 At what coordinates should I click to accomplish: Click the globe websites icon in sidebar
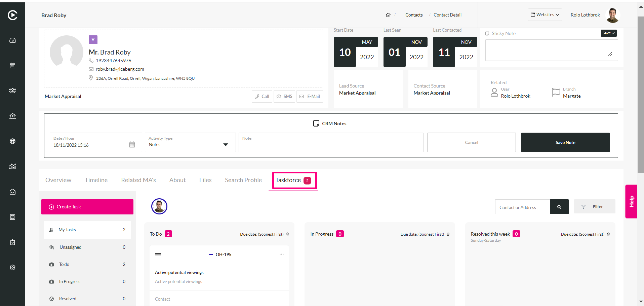pos(12,141)
